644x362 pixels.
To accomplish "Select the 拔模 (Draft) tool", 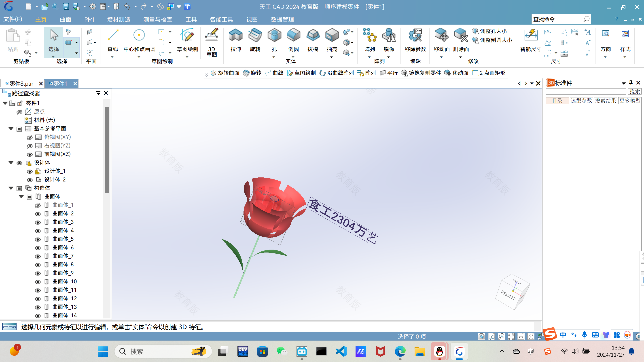I will click(x=313, y=40).
